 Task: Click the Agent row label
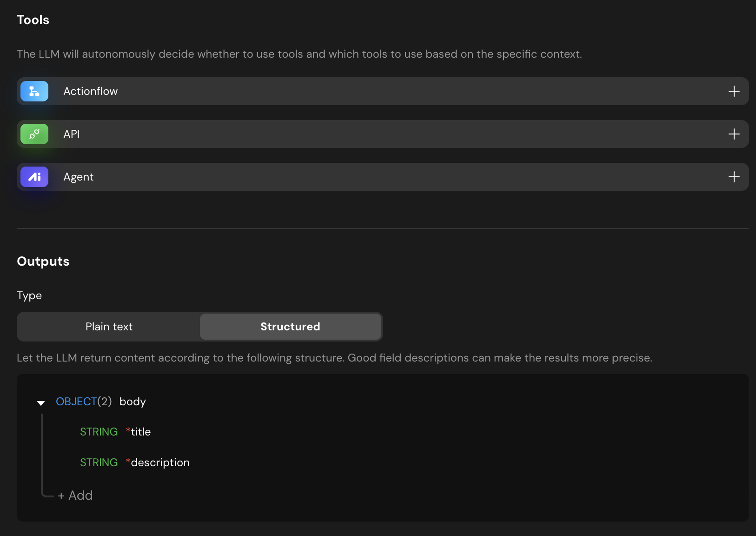79,177
